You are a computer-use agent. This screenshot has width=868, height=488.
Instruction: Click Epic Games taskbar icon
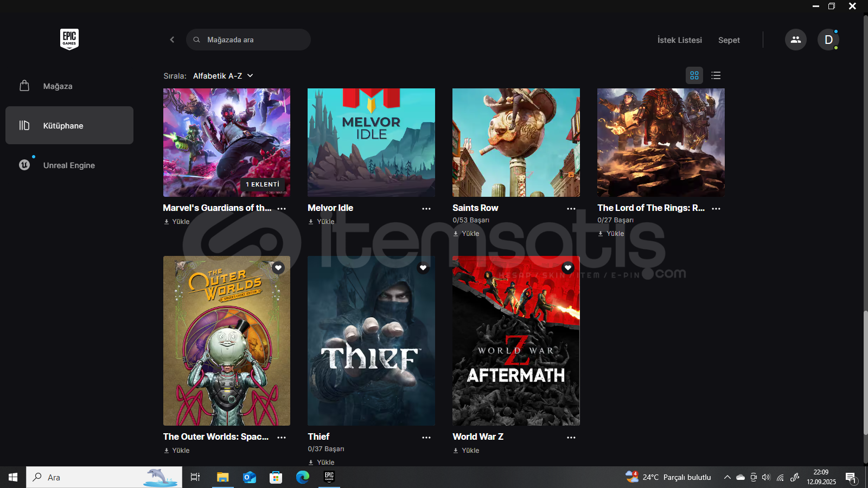[329, 477]
